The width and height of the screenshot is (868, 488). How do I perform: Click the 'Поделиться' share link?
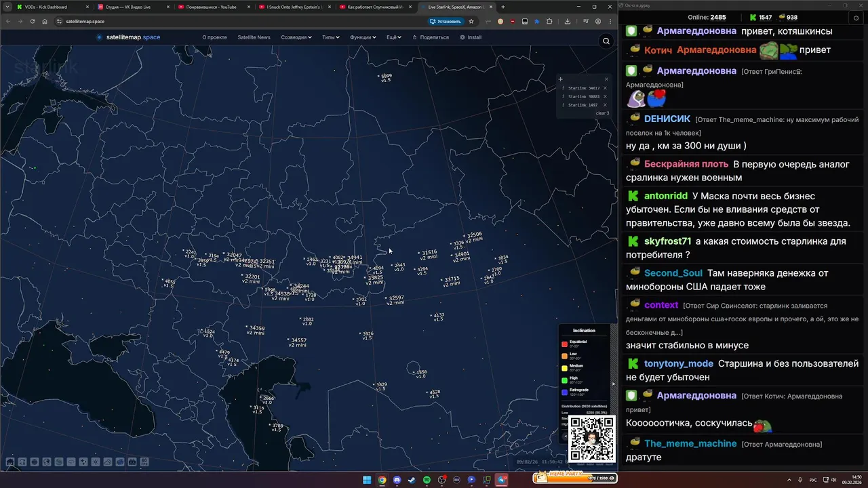(x=430, y=37)
